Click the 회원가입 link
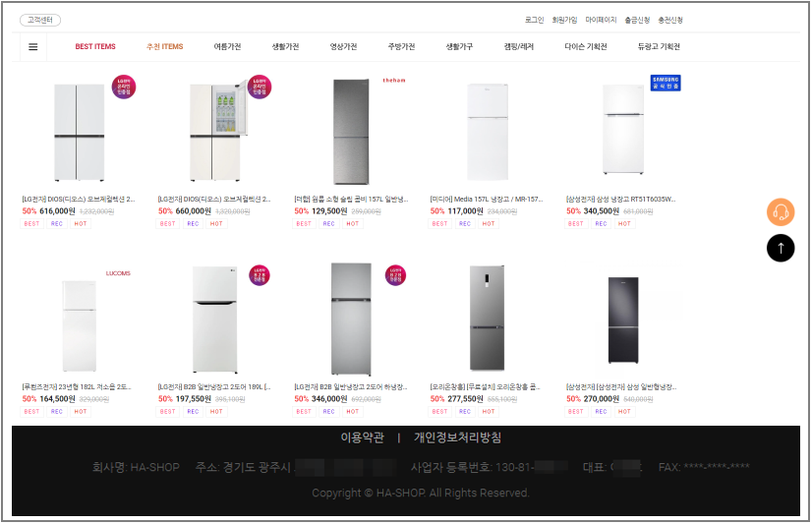The height and width of the screenshot is (524, 812). click(x=564, y=21)
